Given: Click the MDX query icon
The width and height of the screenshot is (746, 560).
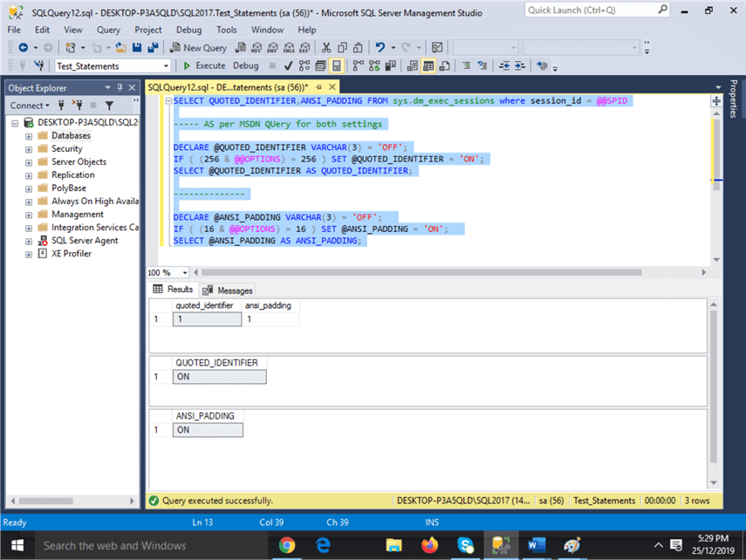Looking at the screenshot, I should tap(257, 48).
